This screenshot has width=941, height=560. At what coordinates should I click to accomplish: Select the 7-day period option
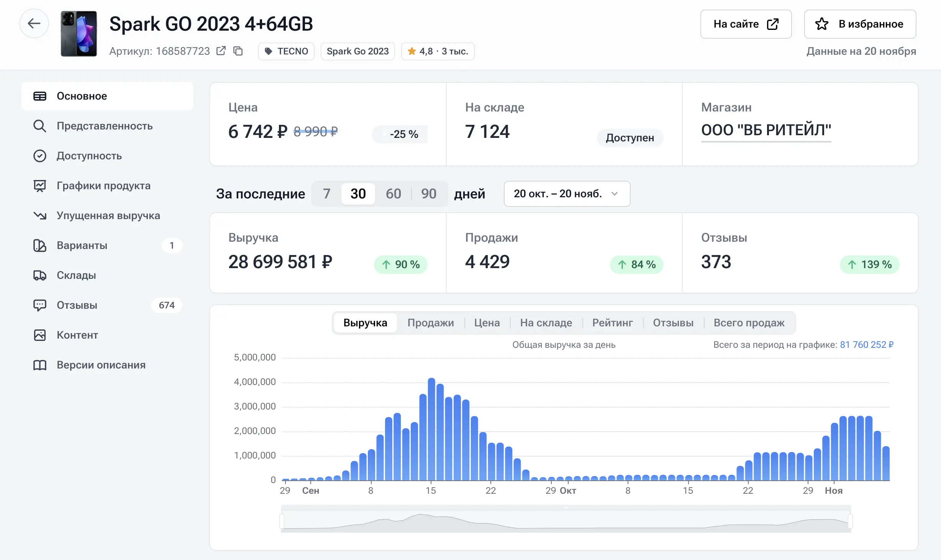326,194
